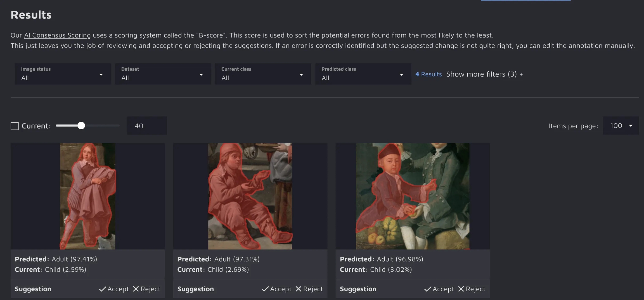644x300 pixels.
Task: Reject suggestion for third image (96.98%)
Action: coord(472,289)
